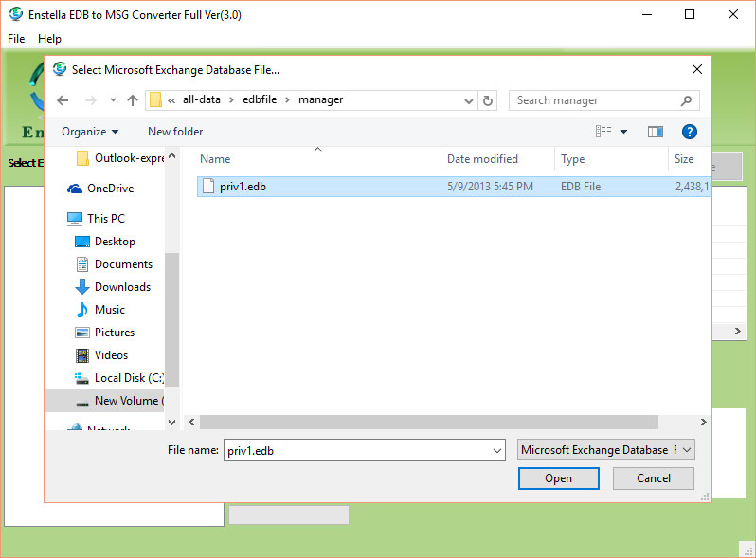Screen dimensions: 756x558
Task: Open the view options dropdown arrow
Action: 623,132
